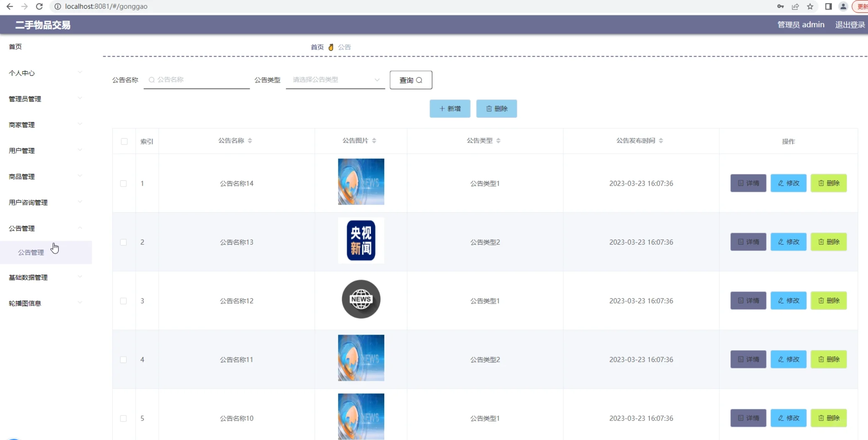This screenshot has width=868, height=440.
Task: Click the trash icon on the top 删除 button
Action: 489,108
